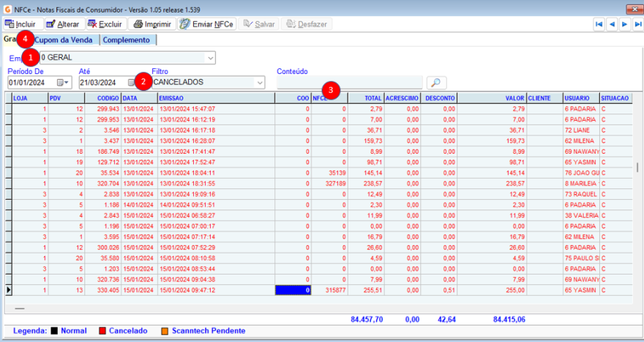Select code 299.953 cell
644x342 pixels.
coord(103,119)
